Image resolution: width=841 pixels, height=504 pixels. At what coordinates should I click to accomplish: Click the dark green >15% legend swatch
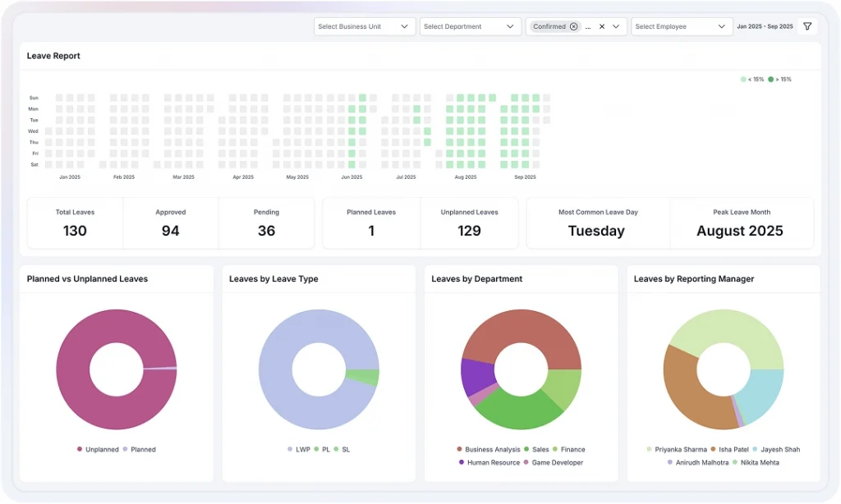pyautogui.click(x=771, y=80)
